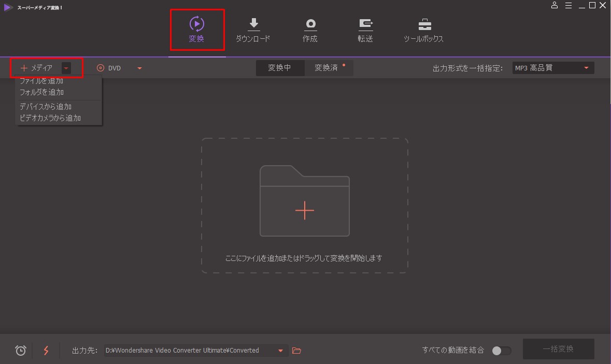Switch to the 変換済 tab
611x364 pixels.
pos(326,68)
